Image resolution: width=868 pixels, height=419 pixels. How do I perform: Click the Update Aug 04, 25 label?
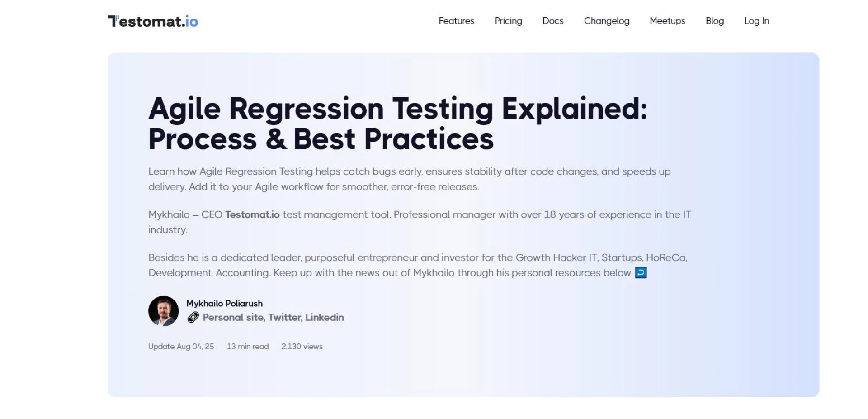[x=181, y=346]
